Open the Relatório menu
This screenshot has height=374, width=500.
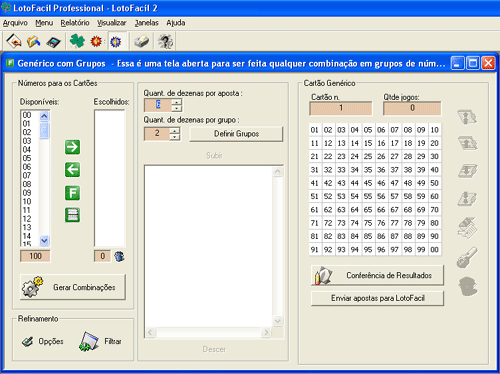75,23
